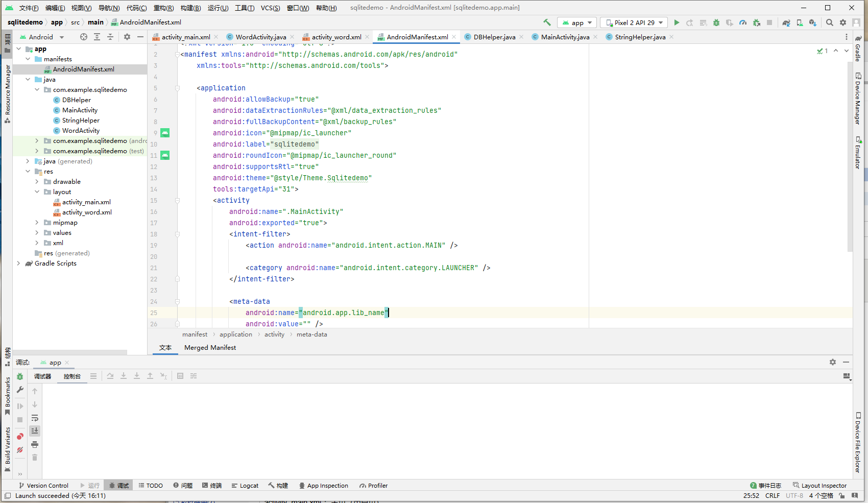Expand the drawable folder
The image size is (868, 503).
click(37, 182)
